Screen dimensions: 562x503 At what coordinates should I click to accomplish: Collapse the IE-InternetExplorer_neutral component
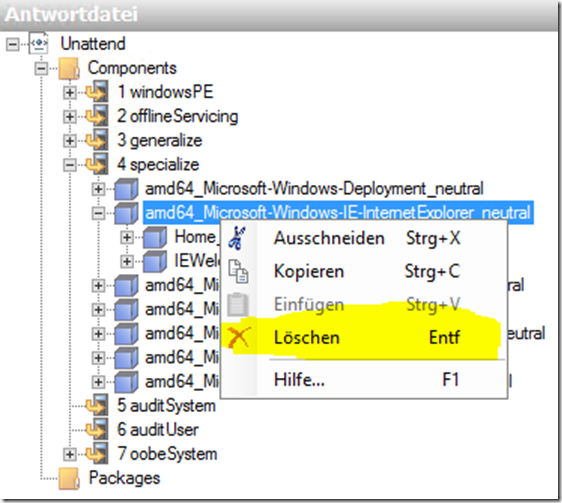pyautogui.click(x=98, y=213)
